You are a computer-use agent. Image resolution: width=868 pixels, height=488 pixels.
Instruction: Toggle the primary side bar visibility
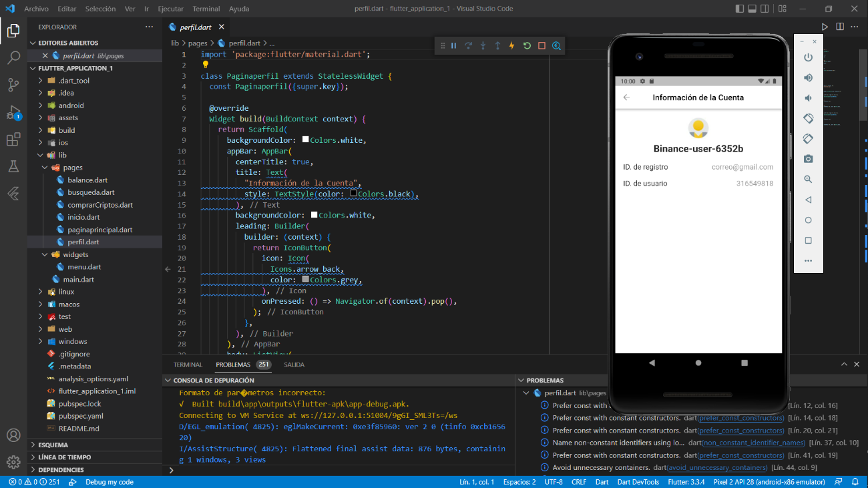(x=741, y=8)
